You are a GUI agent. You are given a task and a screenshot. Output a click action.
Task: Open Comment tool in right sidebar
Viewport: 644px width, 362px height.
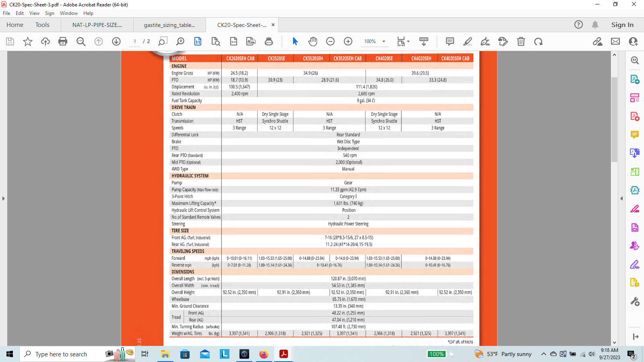click(635, 135)
